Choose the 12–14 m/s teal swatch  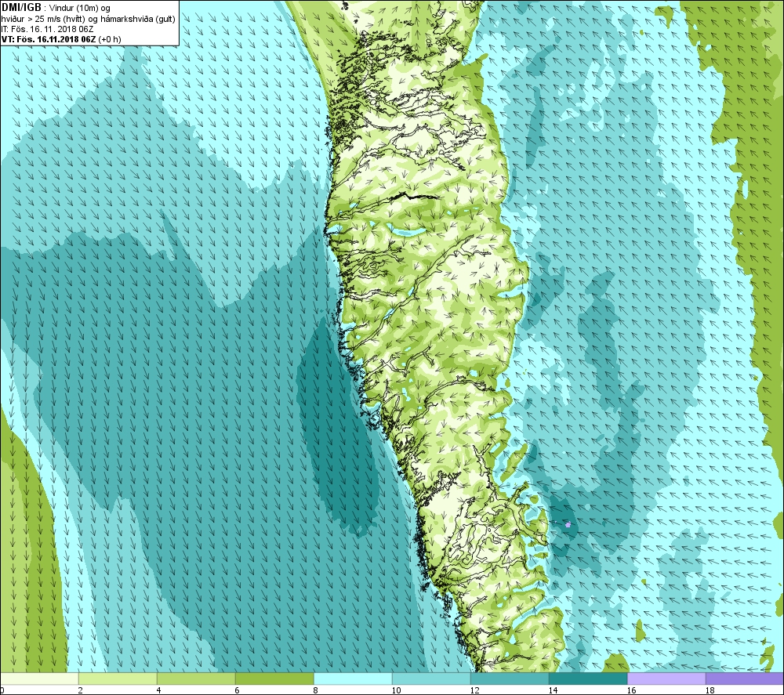pos(510,679)
